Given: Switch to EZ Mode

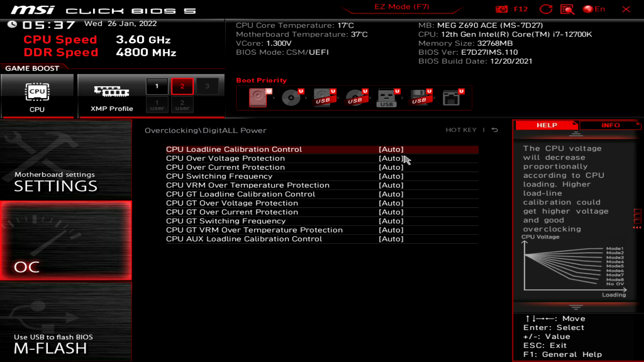Looking at the screenshot, I should coord(401,6).
